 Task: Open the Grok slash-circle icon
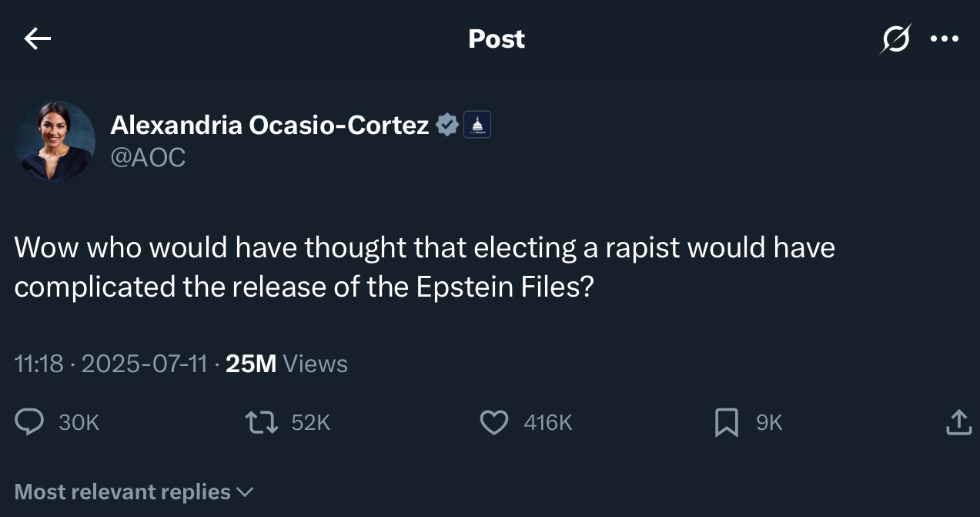(x=896, y=38)
